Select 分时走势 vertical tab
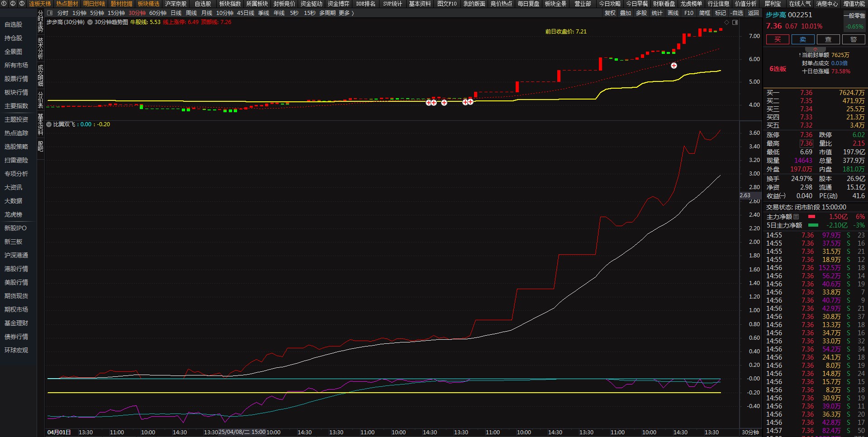 point(40,22)
